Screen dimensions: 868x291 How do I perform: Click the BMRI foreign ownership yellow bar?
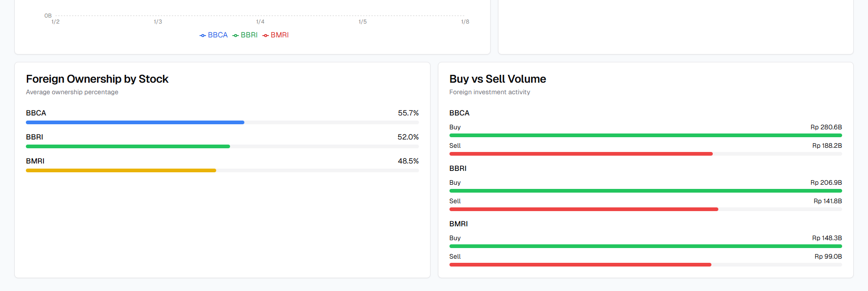coord(121,170)
